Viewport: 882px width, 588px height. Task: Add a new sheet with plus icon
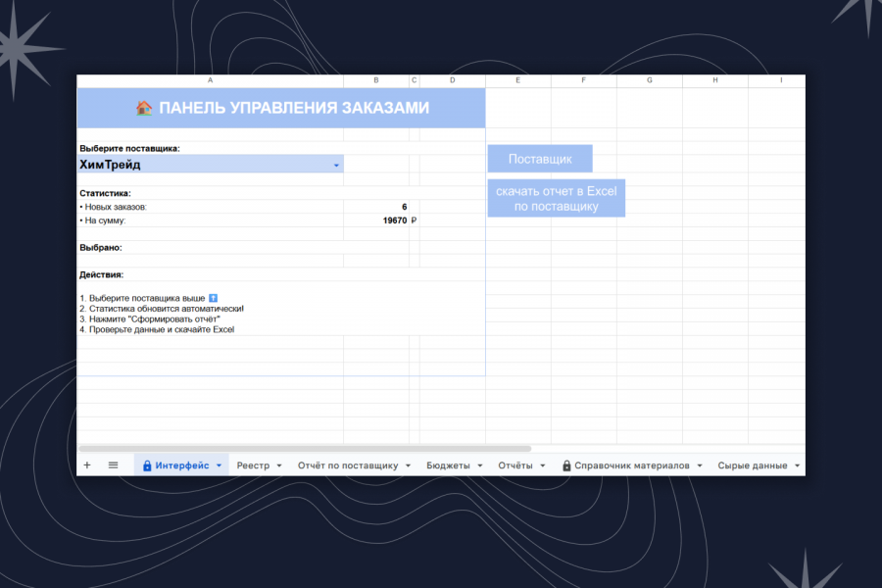point(87,465)
